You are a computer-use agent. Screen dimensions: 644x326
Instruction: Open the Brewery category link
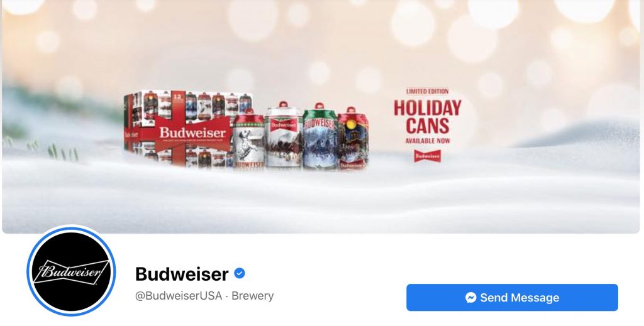click(x=253, y=296)
